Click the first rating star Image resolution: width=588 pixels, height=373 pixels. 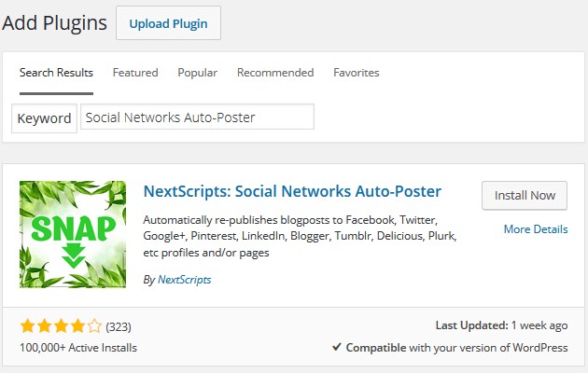coord(27,326)
